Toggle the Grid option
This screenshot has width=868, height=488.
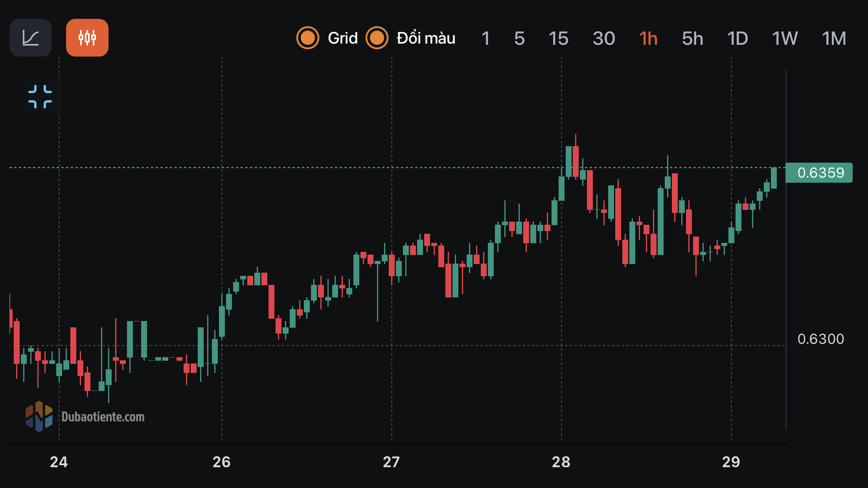(x=308, y=38)
